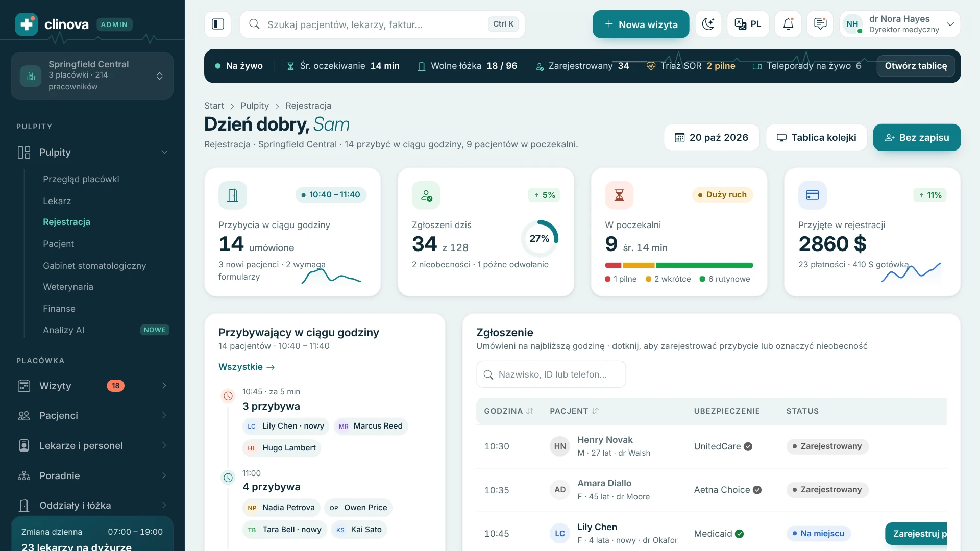980x551 pixels.
Task: Click the 11:00 clock timeline marker
Action: (x=228, y=478)
